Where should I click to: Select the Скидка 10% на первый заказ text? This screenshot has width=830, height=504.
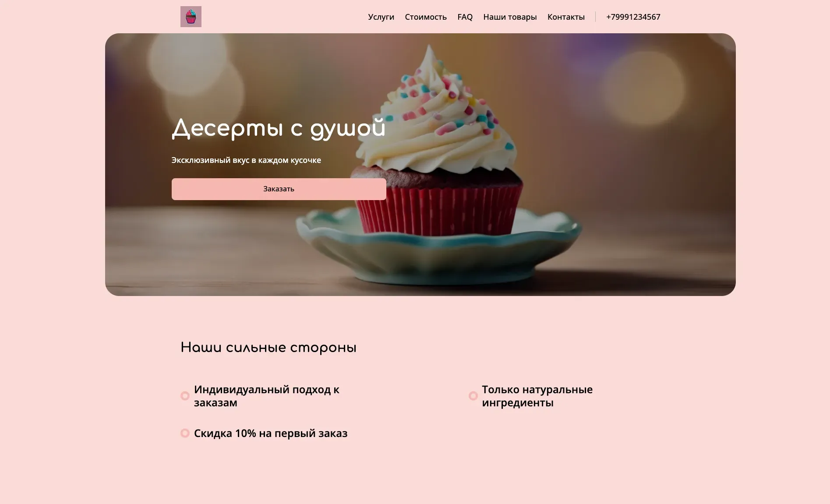(271, 434)
